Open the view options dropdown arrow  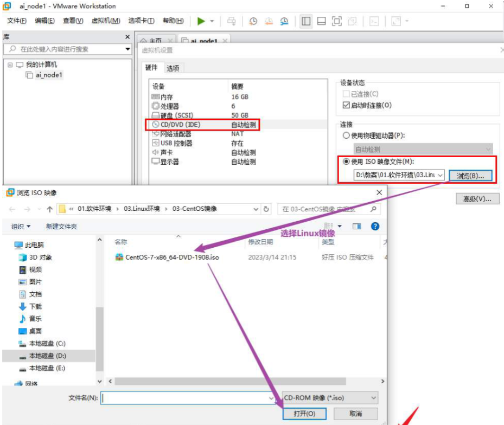340,227
